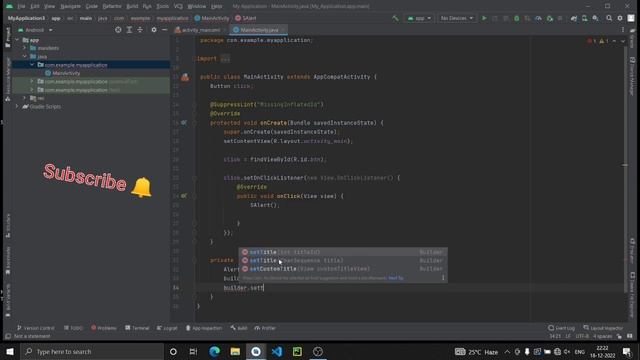Open the TODO tool window
Image resolution: width=640 pixels, height=360 pixels.
73,328
